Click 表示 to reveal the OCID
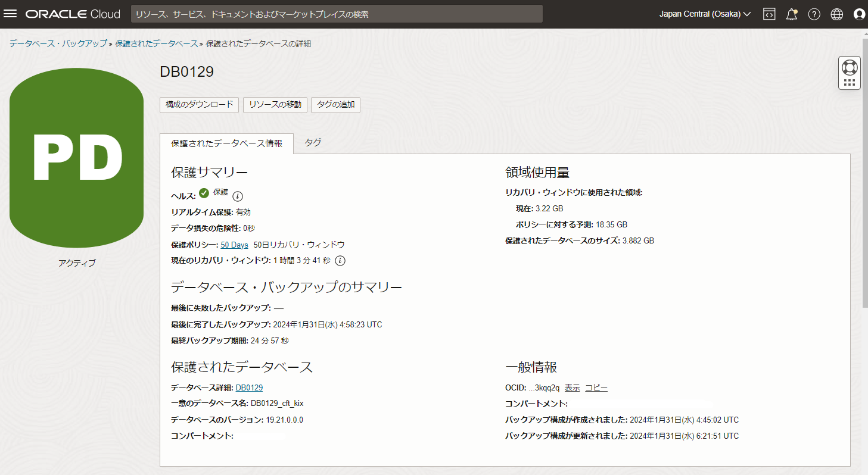 [x=572, y=387]
